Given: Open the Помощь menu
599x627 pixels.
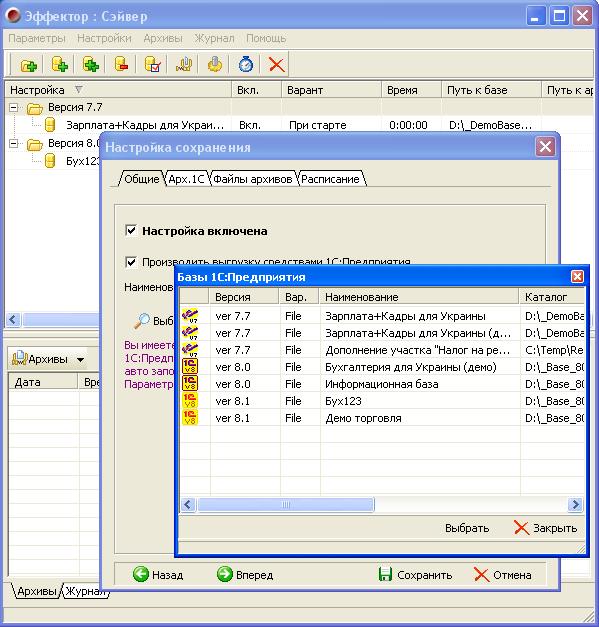Looking at the screenshot, I should point(266,38).
